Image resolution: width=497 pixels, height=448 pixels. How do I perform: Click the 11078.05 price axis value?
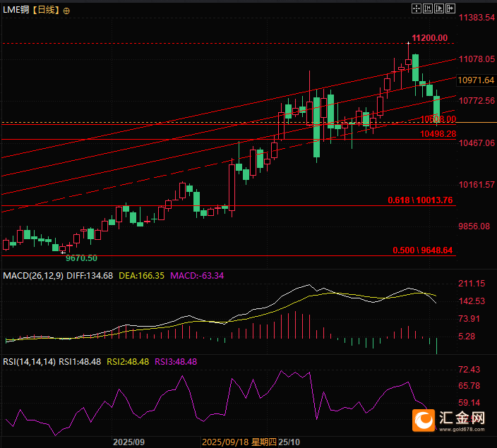pyautogui.click(x=477, y=59)
